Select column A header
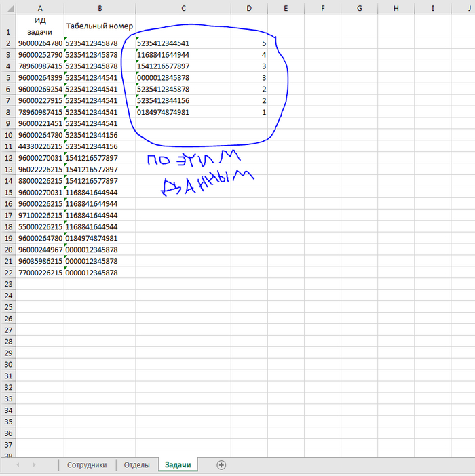This screenshot has width=475, height=476. [40, 9]
